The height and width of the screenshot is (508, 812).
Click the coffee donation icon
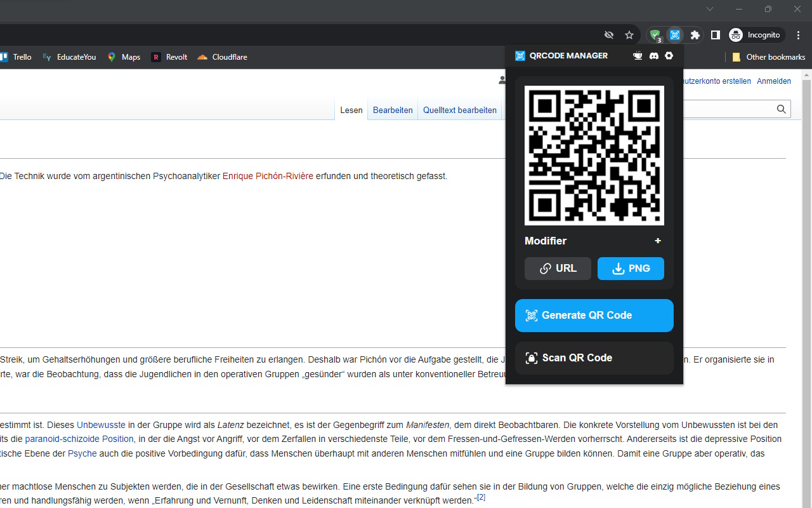(x=638, y=56)
